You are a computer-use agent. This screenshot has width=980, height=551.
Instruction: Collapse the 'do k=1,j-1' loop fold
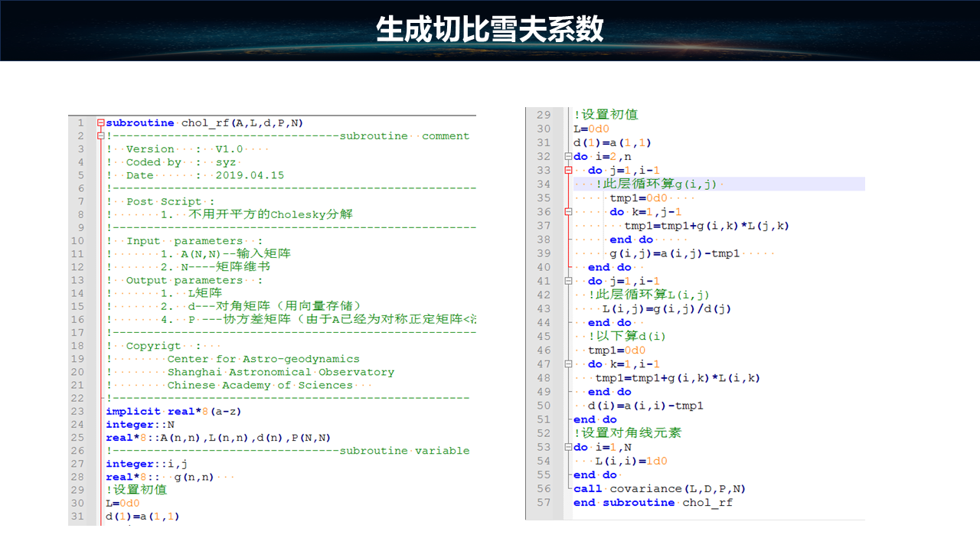567,212
